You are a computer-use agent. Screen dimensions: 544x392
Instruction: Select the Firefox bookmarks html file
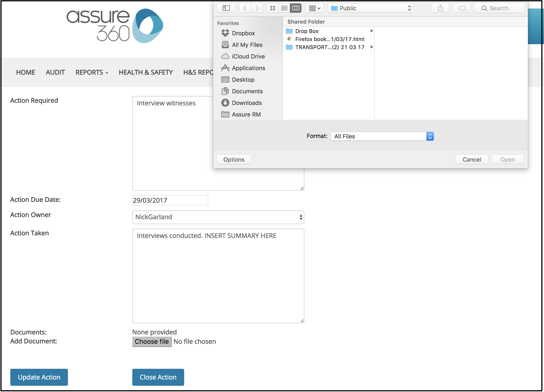[x=329, y=39]
